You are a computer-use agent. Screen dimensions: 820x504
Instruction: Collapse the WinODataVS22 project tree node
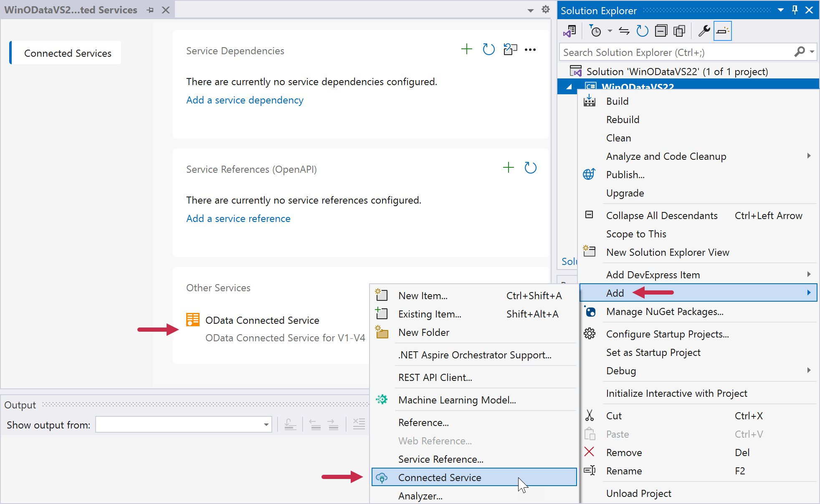point(569,87)
